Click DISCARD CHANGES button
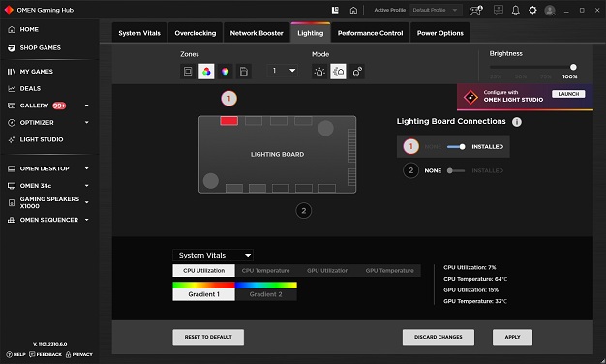This screenshot has width=606, height=364. click(x=439, y=337)
